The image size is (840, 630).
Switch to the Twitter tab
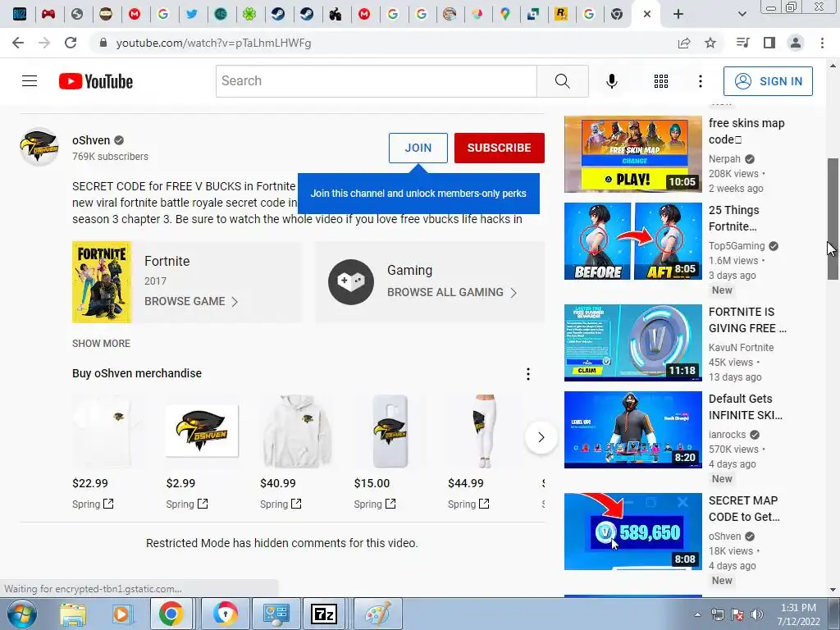coord(192,14)
